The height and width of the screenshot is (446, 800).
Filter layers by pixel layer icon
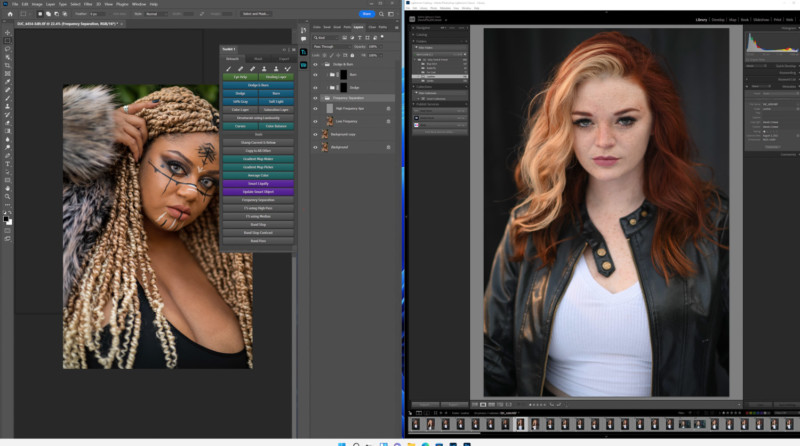click(x=344, y=38)
